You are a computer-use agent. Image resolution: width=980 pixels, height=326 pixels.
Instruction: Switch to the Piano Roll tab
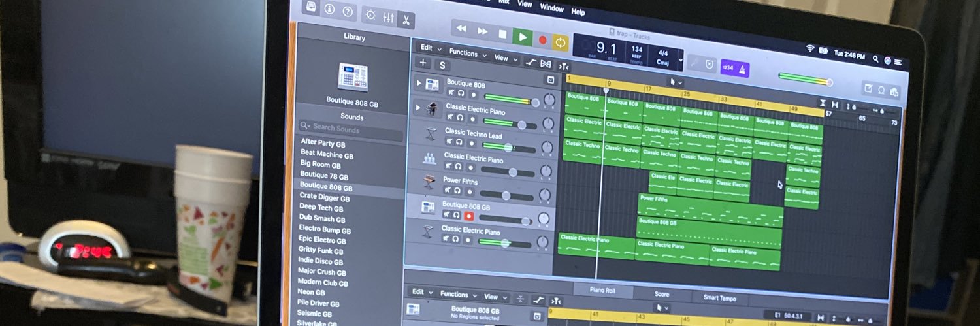tap(602, 291)
